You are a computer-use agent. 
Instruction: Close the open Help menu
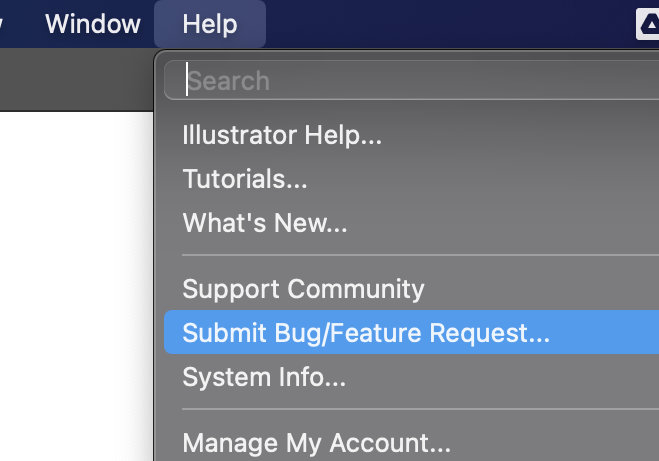point(210,24)
